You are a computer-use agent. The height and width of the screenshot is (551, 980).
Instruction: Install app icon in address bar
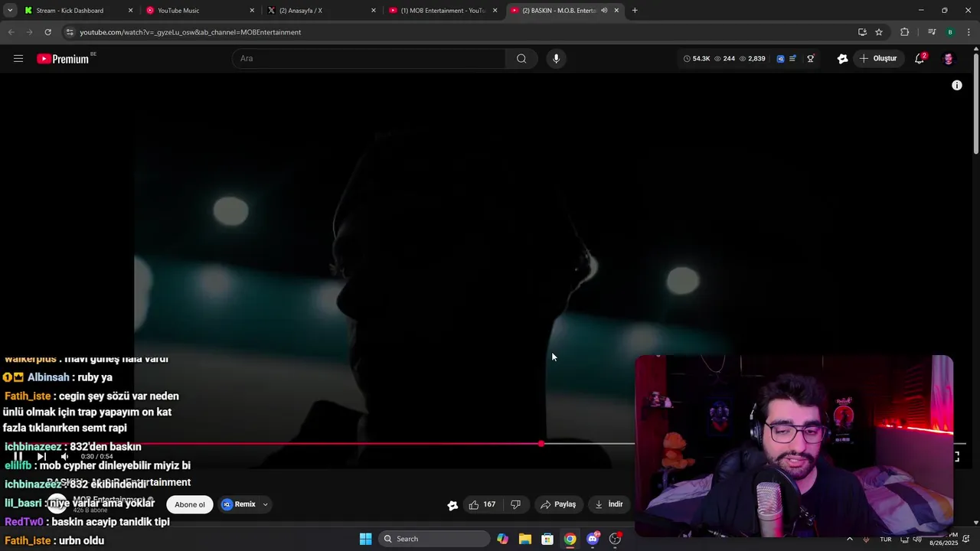tap(862, 32)
